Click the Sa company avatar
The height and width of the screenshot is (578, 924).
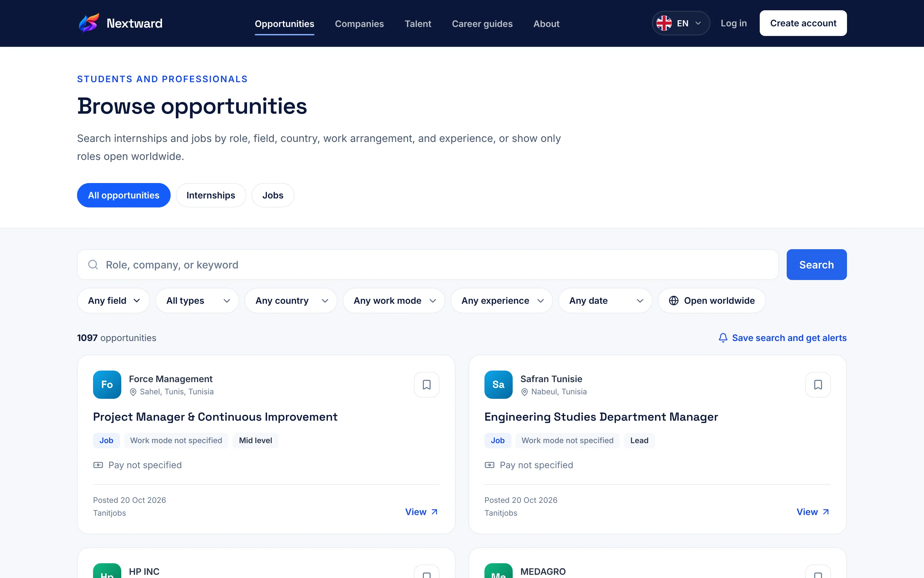click(498, 385)
